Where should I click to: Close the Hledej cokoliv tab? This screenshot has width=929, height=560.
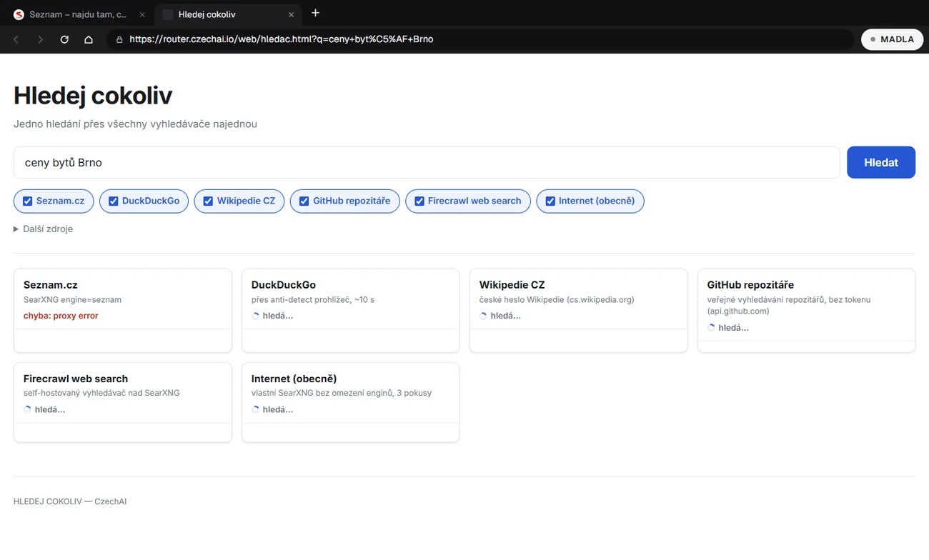tap(291, 14)
